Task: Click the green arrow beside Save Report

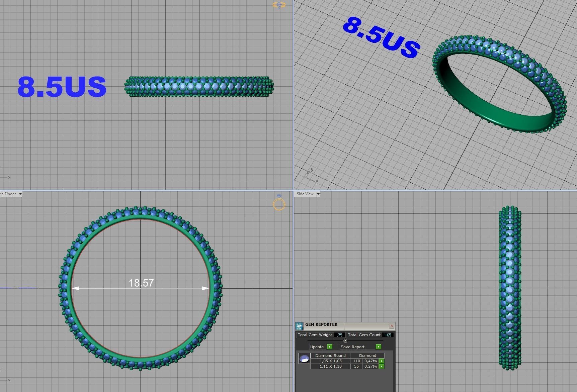Action: click(378, 347)
